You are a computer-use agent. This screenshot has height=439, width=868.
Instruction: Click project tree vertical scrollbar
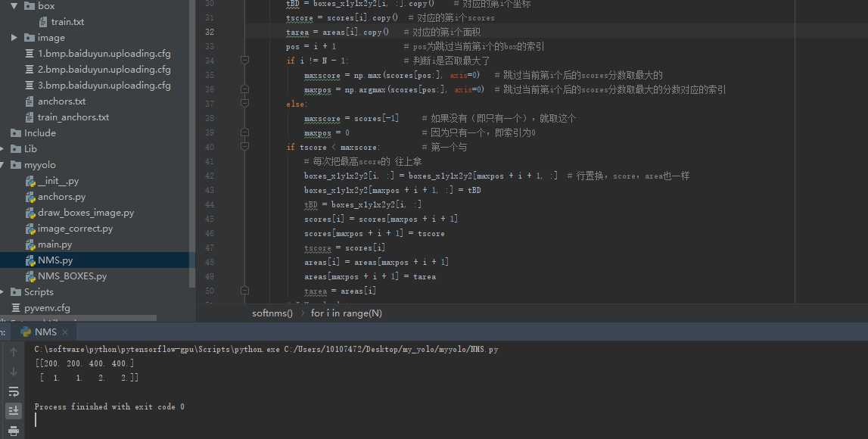click(192, 144)
